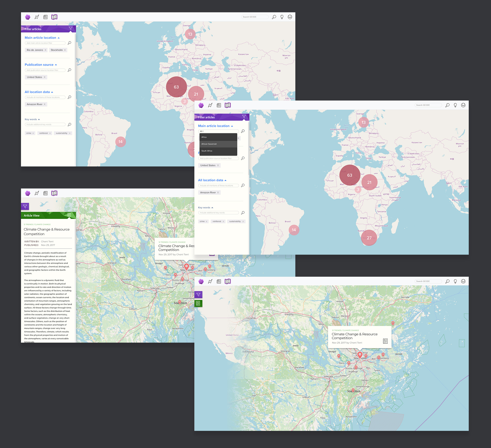Collapse Main article location section in top-left window
Viewport: 491px width, 448px height.
(x=59, y=38)
